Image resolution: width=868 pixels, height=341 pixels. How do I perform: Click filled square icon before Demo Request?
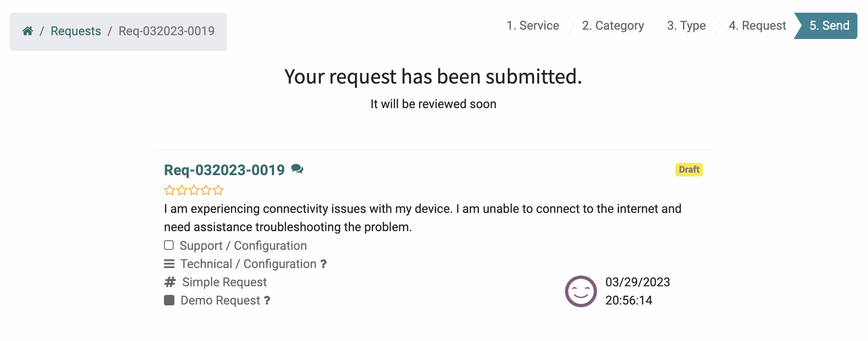point(169,300)
